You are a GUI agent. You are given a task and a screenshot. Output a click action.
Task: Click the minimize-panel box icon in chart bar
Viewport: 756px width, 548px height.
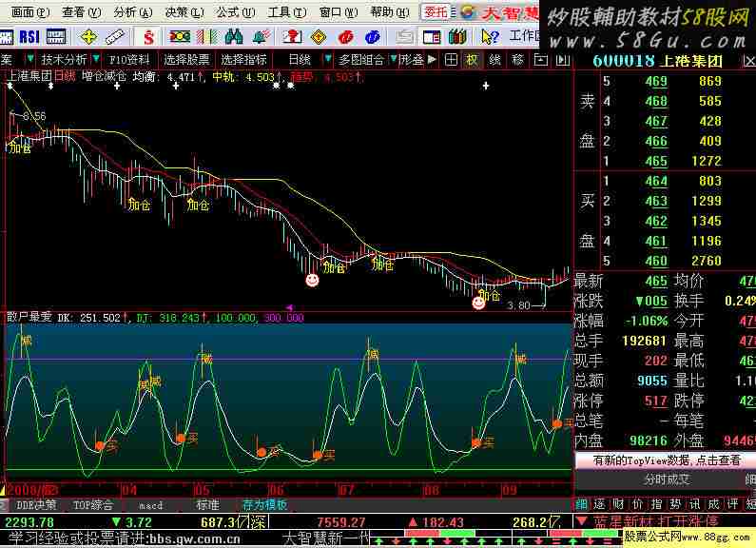point(541,60)
